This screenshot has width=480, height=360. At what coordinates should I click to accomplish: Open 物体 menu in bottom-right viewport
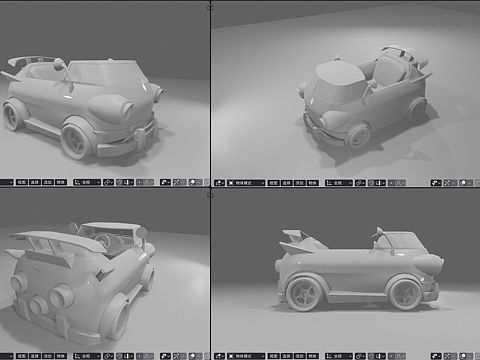pyautogui.click(x=312, y=356)
